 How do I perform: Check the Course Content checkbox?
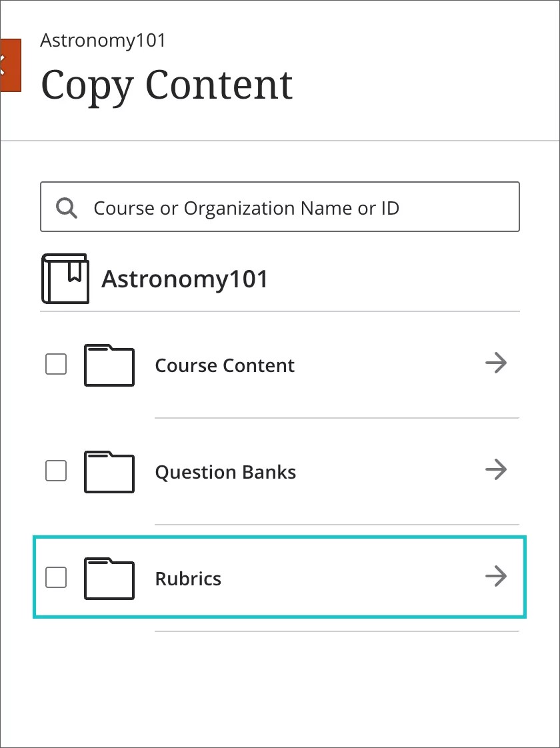(x=55, y=364)
